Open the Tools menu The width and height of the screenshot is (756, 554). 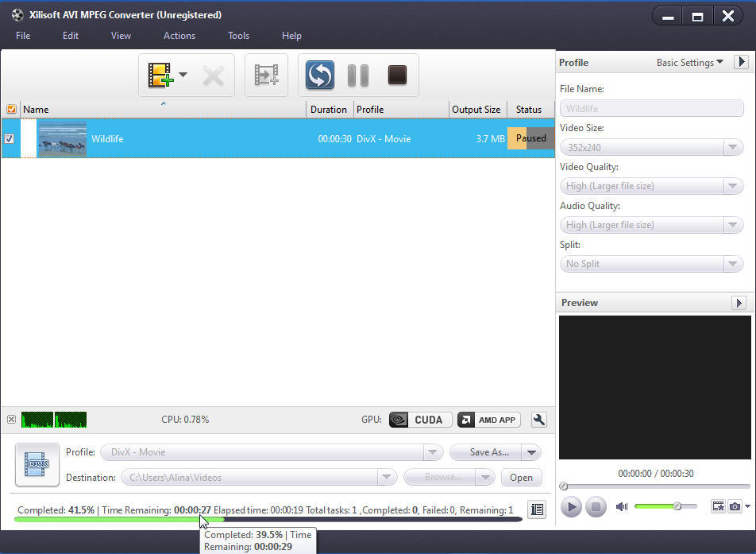pyautogui.click(x=238, y=36)
